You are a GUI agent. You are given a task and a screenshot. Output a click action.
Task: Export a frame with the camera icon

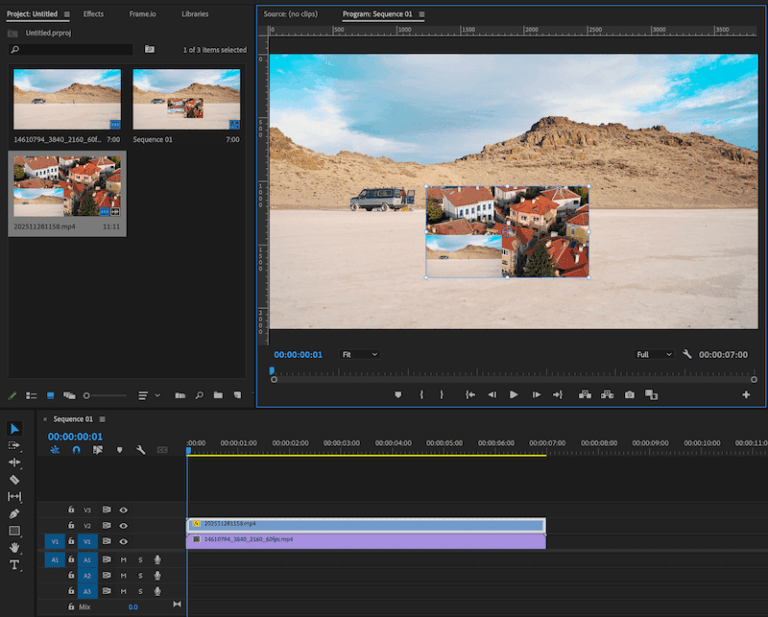tap(630, 395)
